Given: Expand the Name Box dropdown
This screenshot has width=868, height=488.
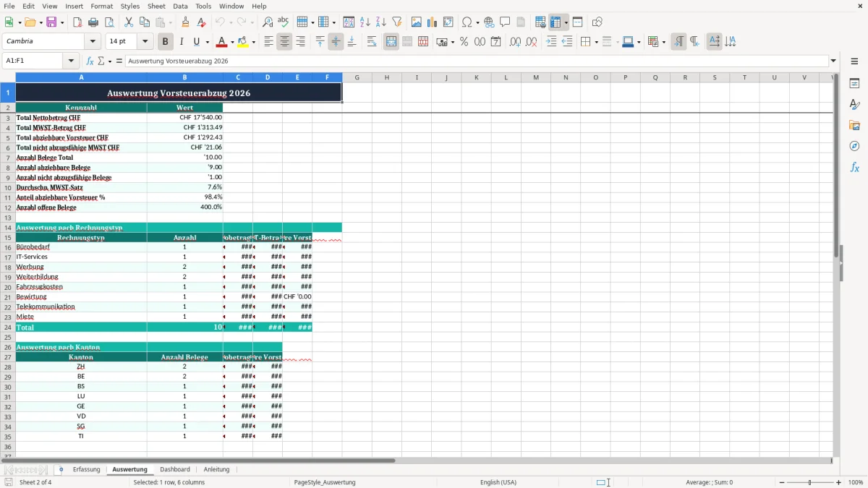Looking at the screenshot, I should (x=71, y=61).
